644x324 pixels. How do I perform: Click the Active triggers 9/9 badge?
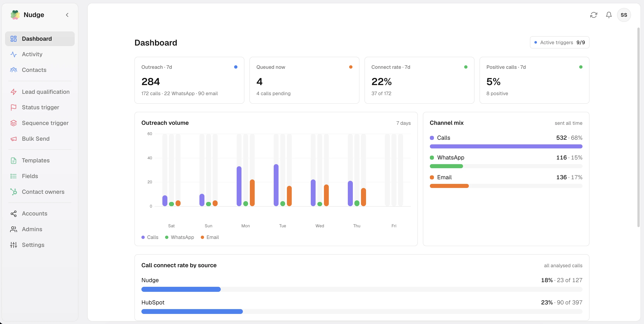(559, 42)
